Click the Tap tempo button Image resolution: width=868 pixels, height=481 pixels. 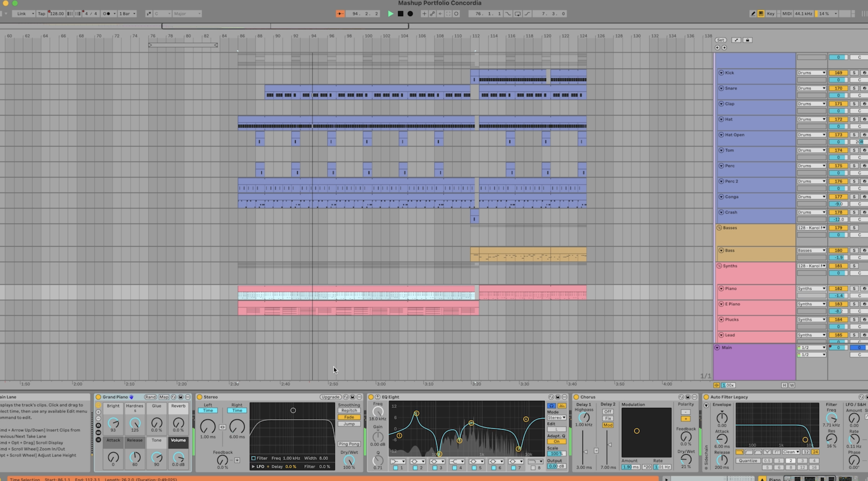pos(41,13)
